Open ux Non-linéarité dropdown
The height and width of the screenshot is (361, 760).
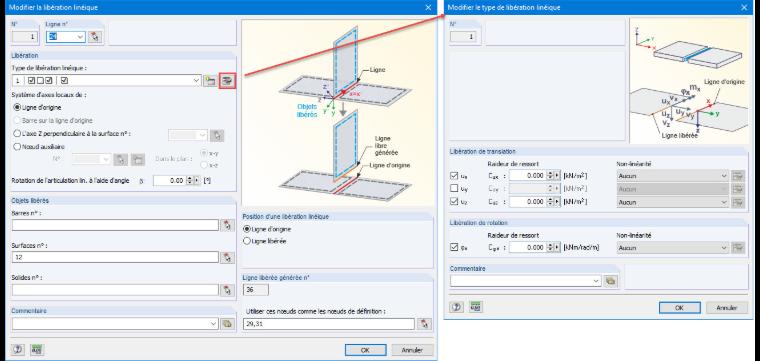[x=724, y=176]
